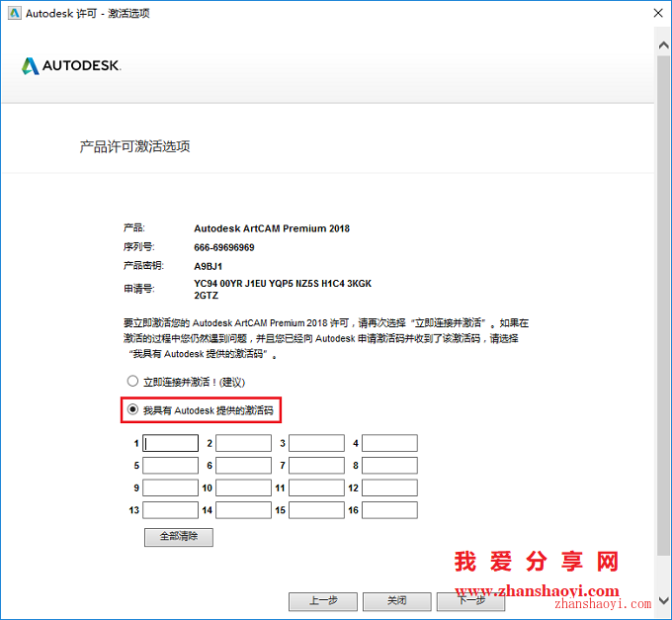Click activation code field 2

[x=243, y=443]
